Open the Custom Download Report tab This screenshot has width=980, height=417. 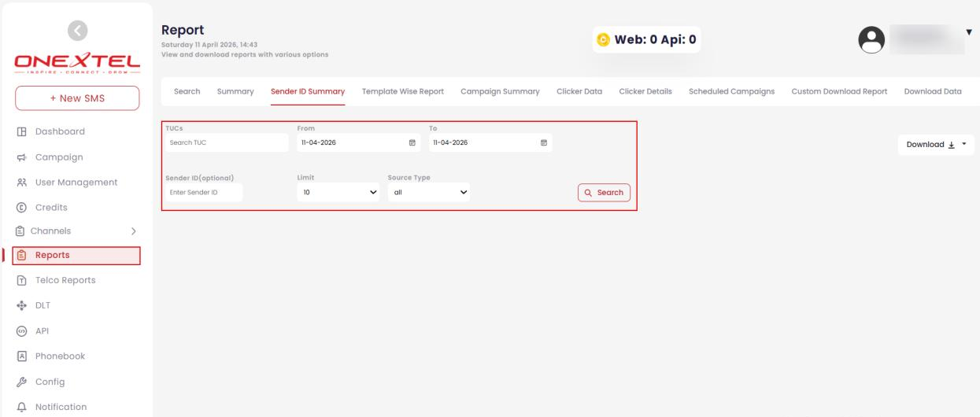tap(839, 91)
